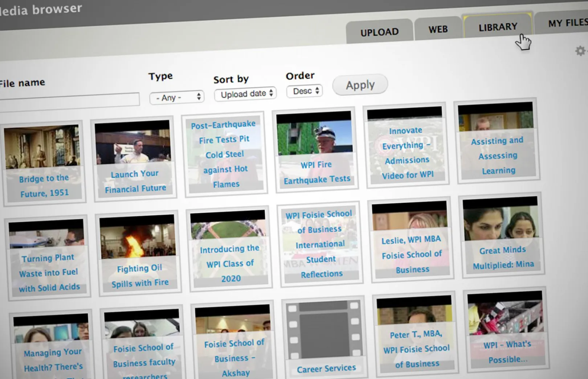Viewport: 588px width, 379px height.
Task: Open the settings gear icon
Action: 580,51
